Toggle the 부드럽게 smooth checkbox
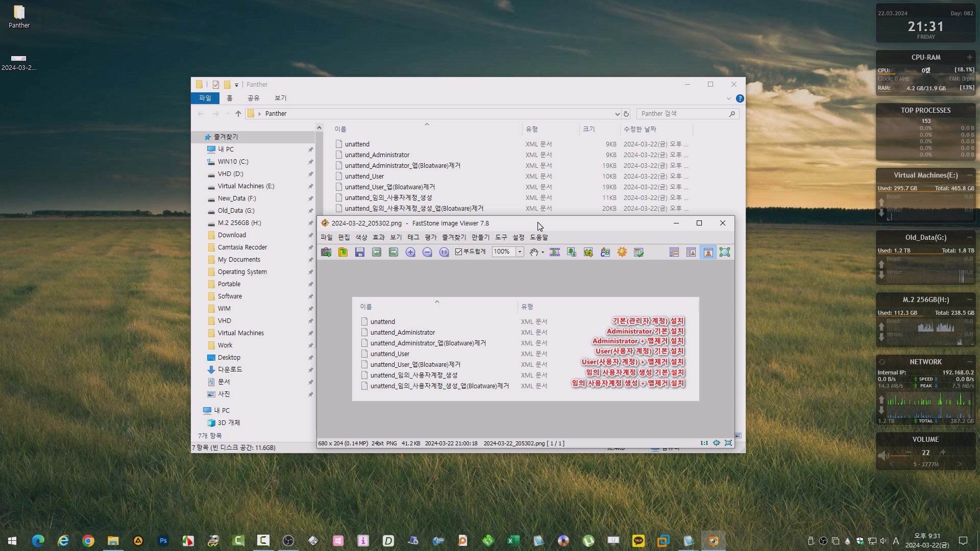 [x=458, y=252]
